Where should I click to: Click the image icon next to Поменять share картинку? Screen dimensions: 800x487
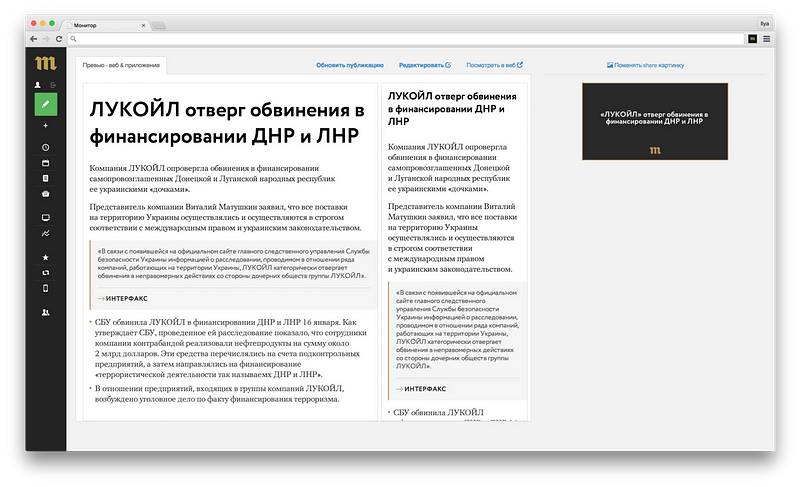pos(610,65)
